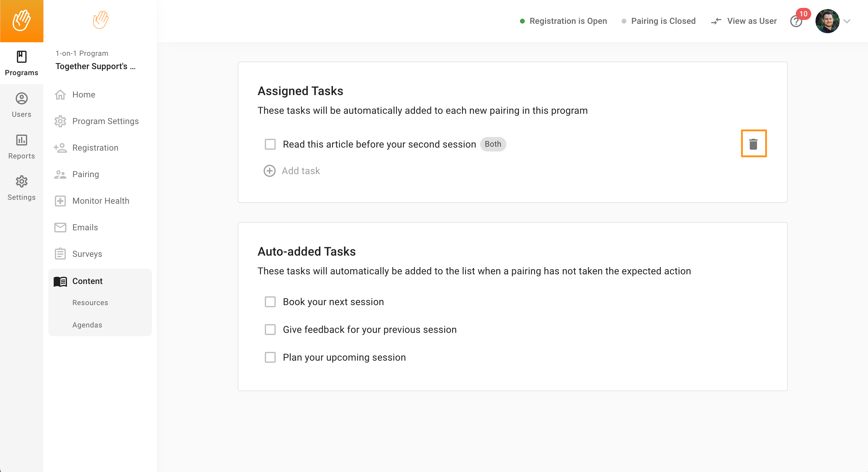
Task: Click the Program Settings gear icon
Action: pos(60,121)
